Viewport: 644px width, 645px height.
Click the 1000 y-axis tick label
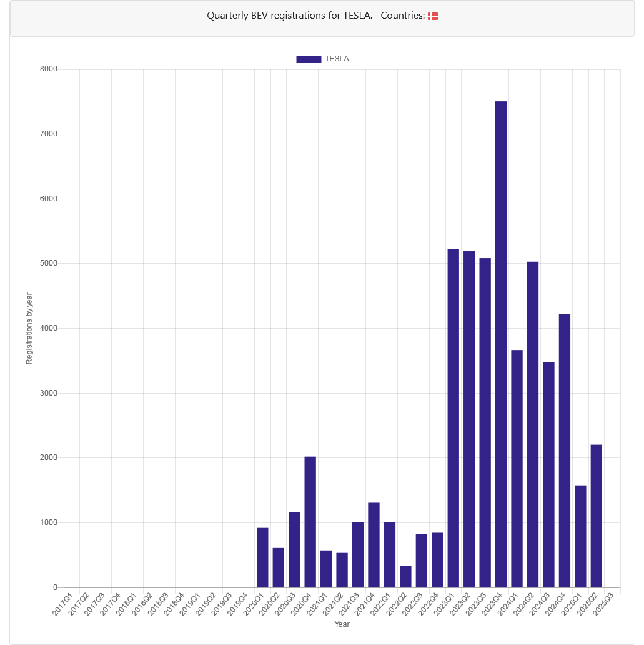click(49, 522)
